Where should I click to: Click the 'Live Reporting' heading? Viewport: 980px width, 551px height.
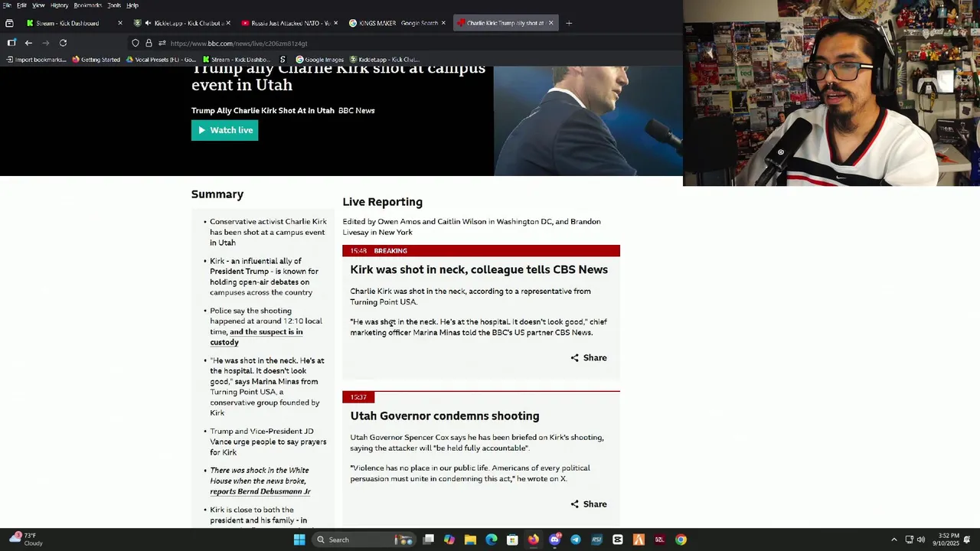(383, 202)
